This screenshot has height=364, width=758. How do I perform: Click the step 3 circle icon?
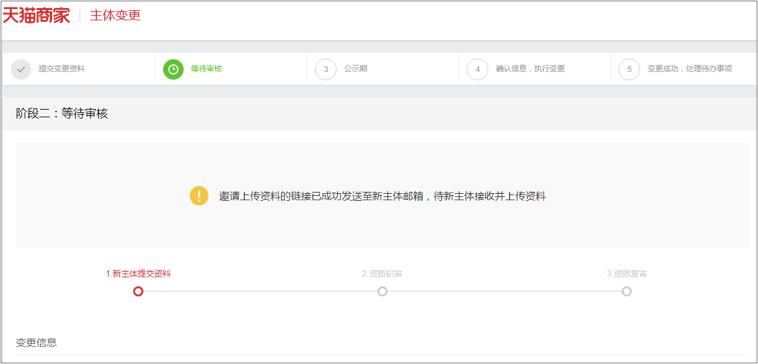point(325,69)
